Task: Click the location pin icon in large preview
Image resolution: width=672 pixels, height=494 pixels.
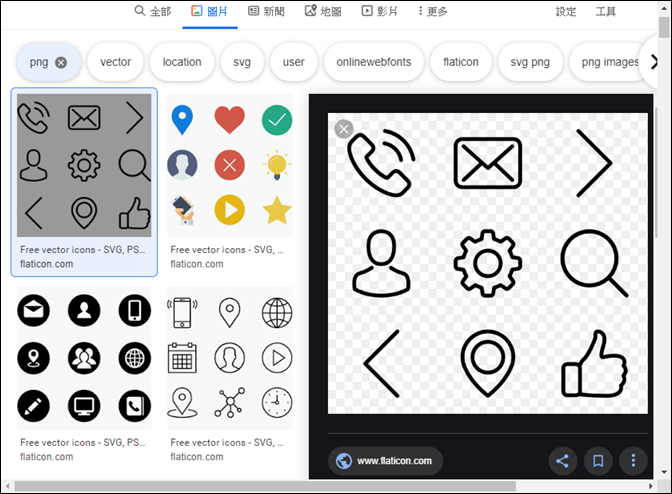Action: [488, 363]
